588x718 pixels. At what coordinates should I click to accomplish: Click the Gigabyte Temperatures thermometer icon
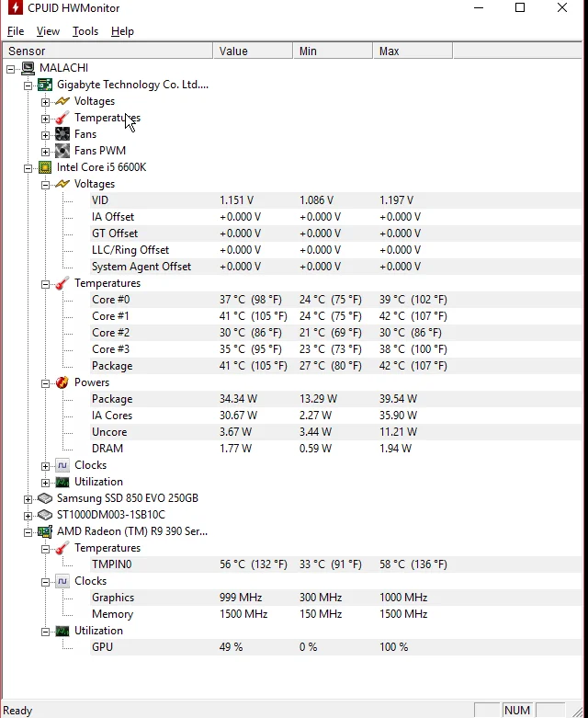(62, 118)
